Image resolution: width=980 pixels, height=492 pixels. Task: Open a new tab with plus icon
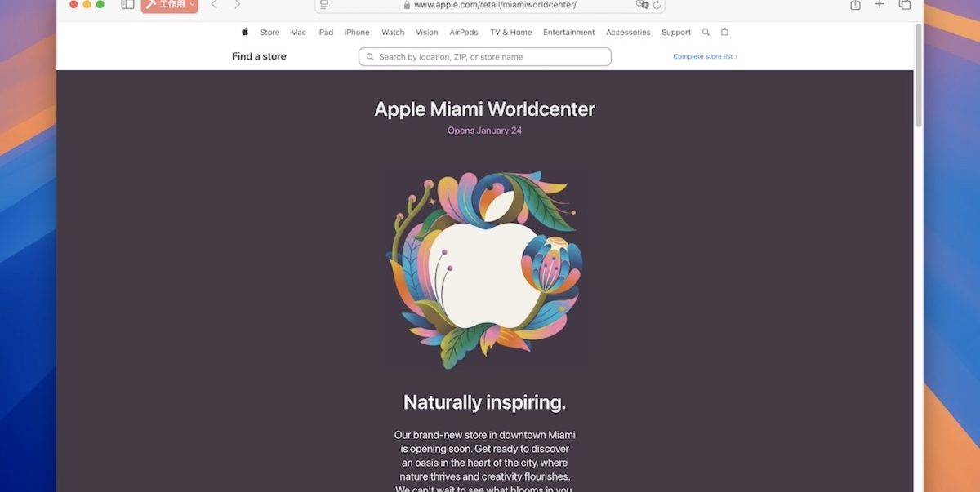pos(880,5)
